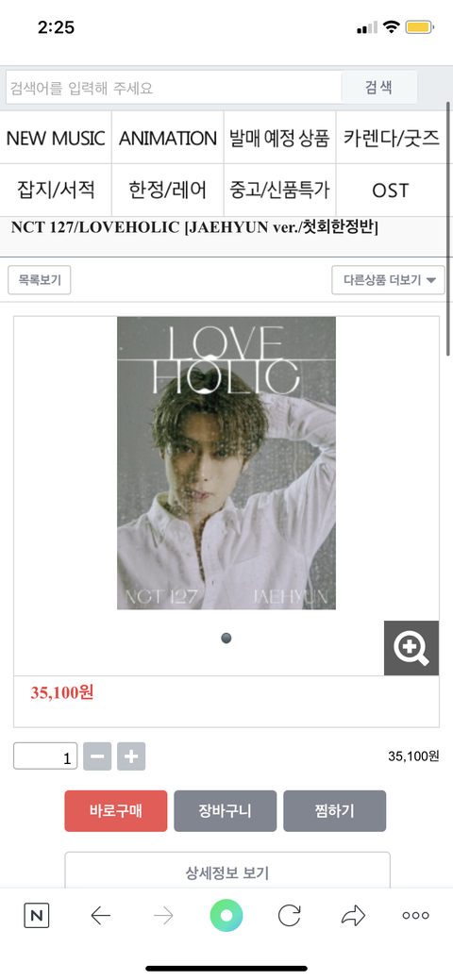Tap the 찜하기 wishlist button
Image resolution: width=453 pixels, height=980 pixels.
click(x=335, y=811)
